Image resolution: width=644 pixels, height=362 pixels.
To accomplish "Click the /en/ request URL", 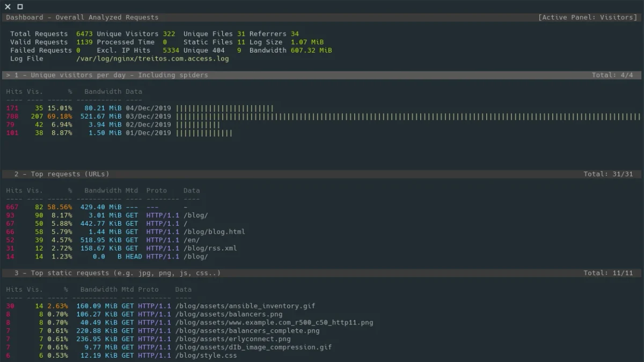I will pyautogui.click(x=192, y=240).
